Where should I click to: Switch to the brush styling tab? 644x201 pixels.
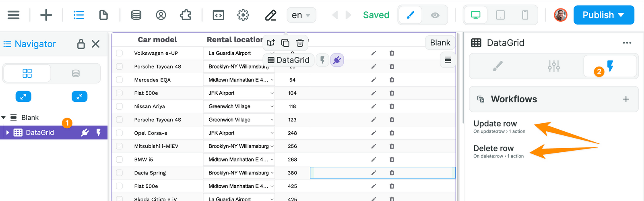click(497, 66)
